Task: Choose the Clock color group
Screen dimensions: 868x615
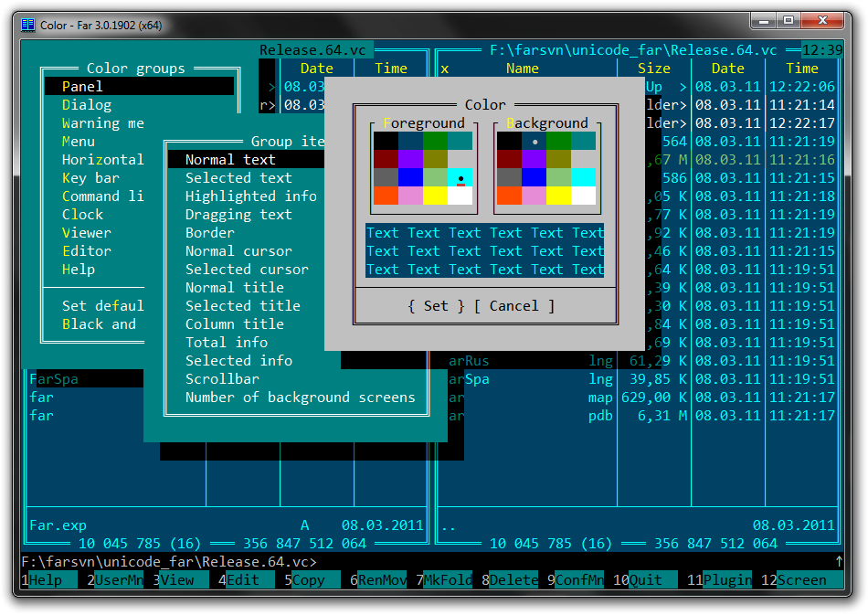Action: pyautogui.click(x=82, y=214)
